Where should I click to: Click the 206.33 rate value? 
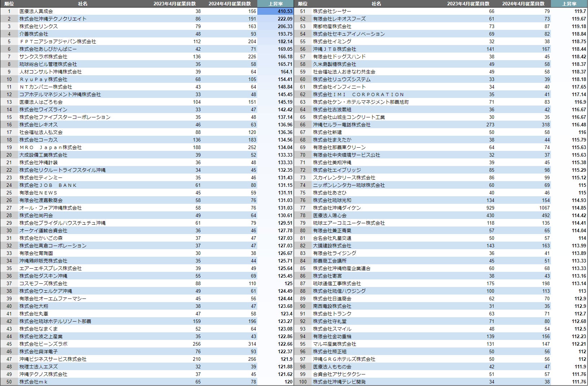(x=285, y=26)
